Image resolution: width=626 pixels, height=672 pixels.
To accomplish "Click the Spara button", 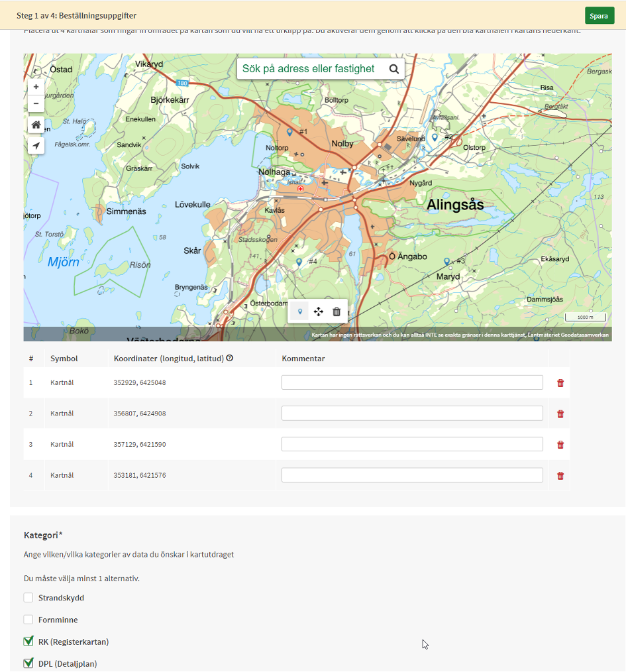I will (599, 16).
